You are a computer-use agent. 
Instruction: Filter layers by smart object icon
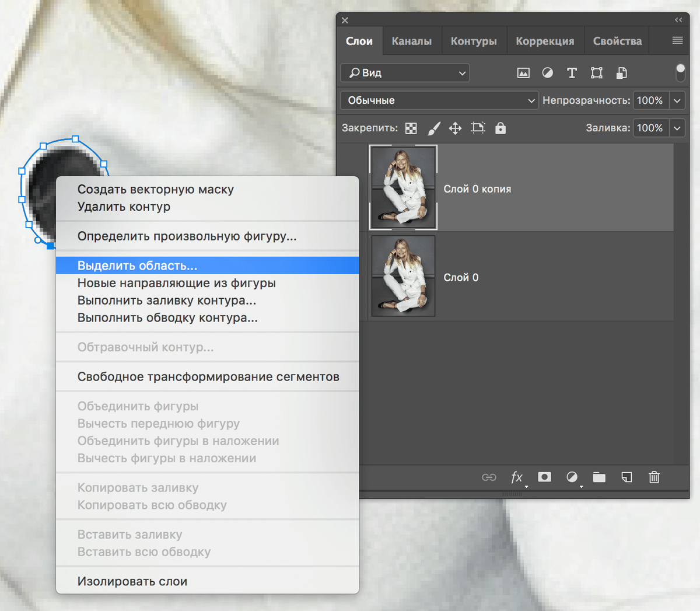click(x=622, y=73)
